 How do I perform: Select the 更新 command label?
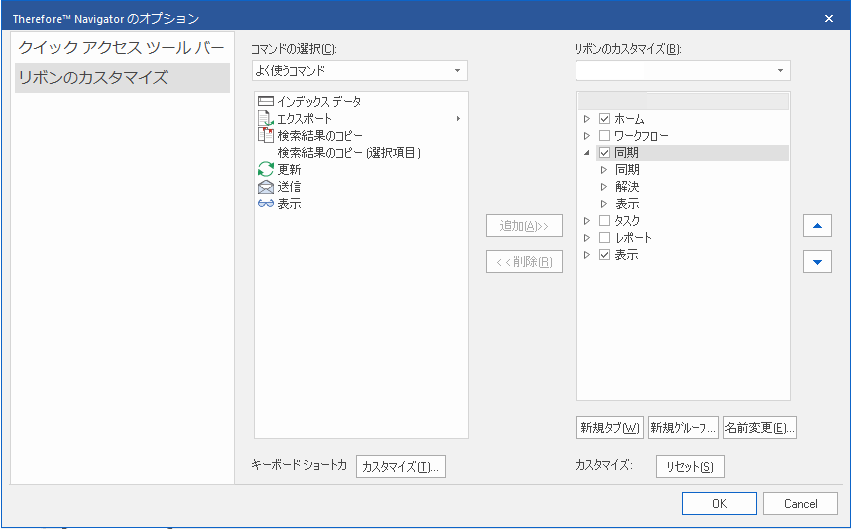289,169
